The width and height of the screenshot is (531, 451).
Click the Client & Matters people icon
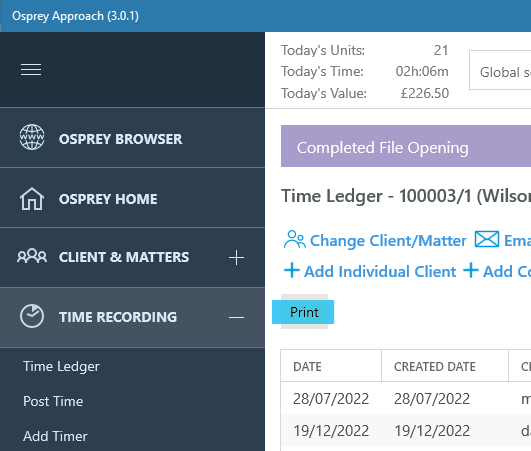[32, 256]
